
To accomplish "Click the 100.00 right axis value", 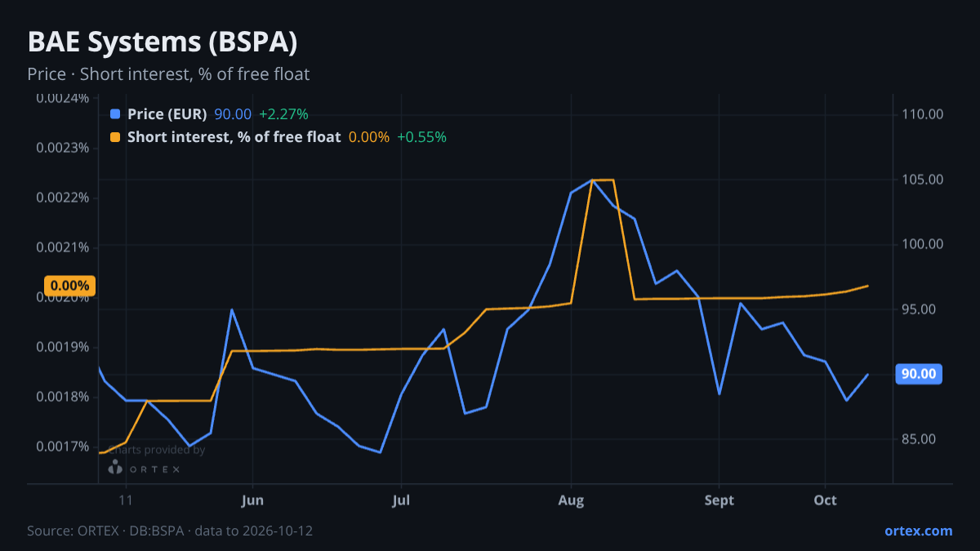I will point(923,244).
